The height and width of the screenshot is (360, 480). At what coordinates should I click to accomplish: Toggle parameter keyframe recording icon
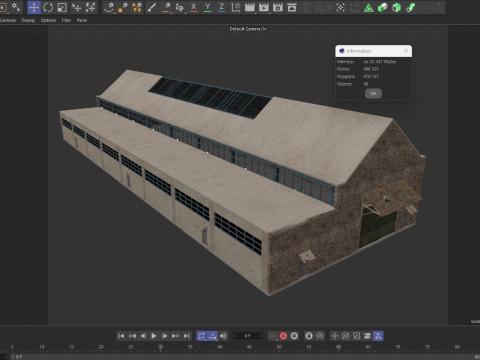[367, 336]
